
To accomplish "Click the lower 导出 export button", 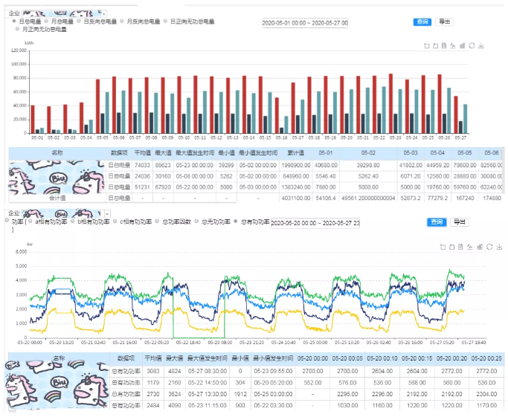I will [x=459, y=222].
